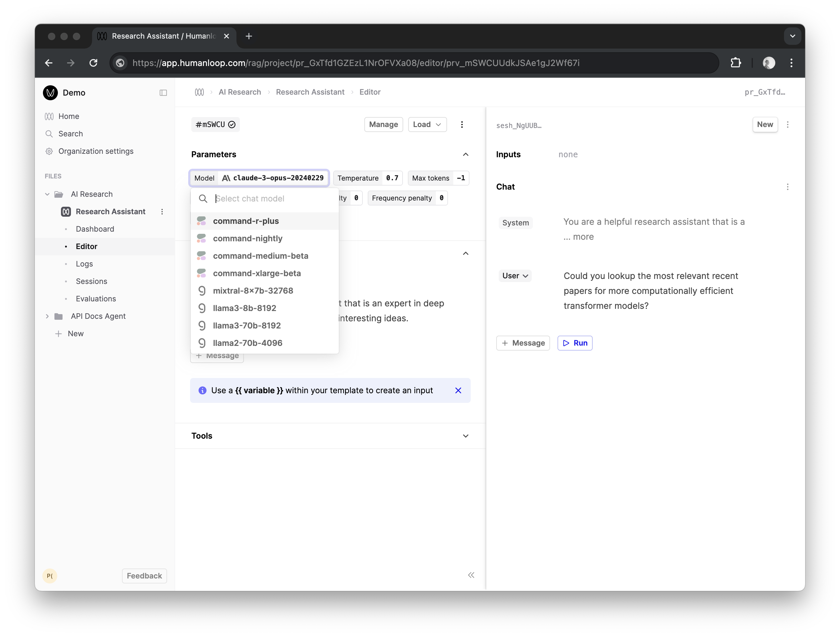This screenshot has width=840, height=637.
Task: Open the Load dropdown
Action: 427,125
